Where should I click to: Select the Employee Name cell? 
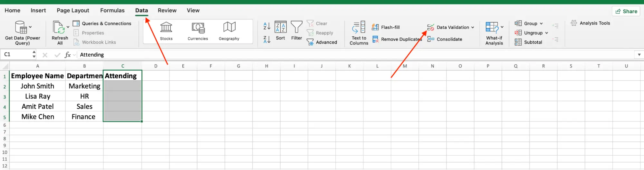(37, 76)
